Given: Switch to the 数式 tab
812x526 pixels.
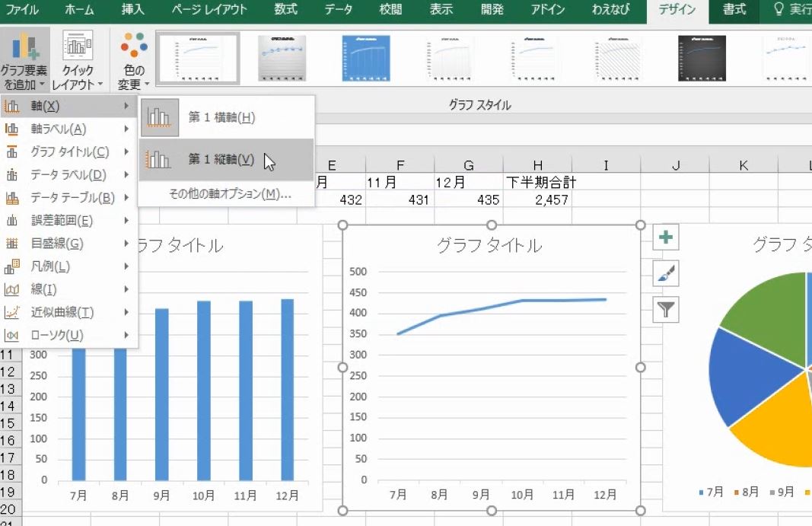Looking at the screenshot, I should 285,9.
